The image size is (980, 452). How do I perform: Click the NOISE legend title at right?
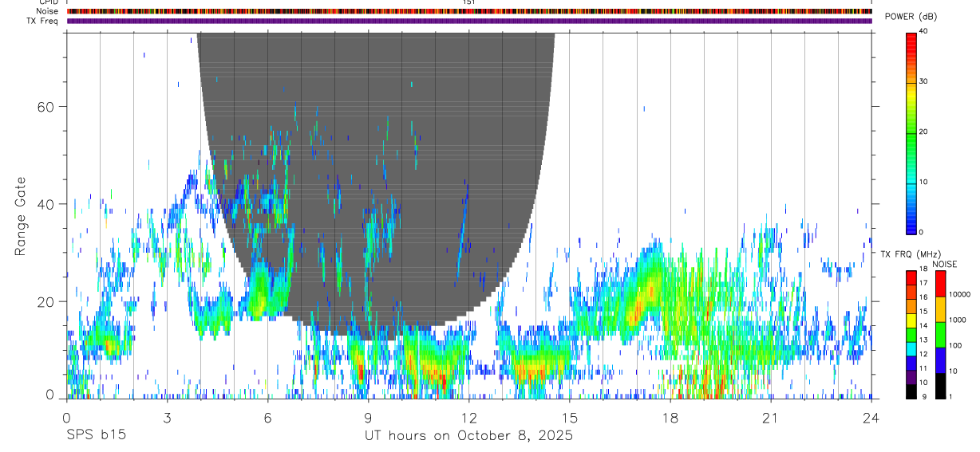click(945, 264)
